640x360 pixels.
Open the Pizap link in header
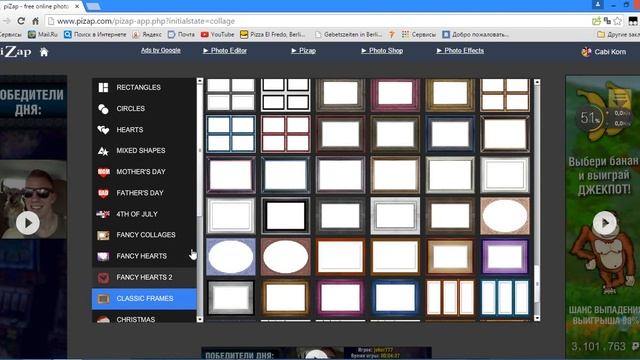pyautogui.click(x=304, y=51)
